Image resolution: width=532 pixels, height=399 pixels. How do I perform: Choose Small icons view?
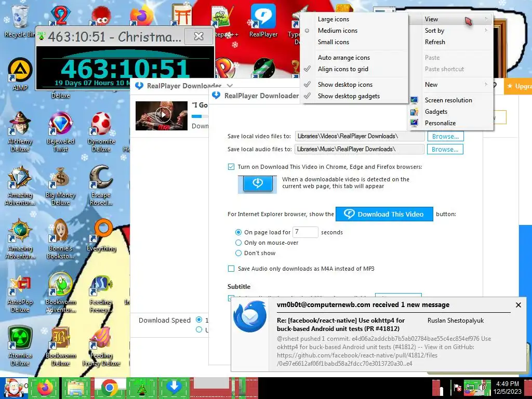(x=354, y=42)
